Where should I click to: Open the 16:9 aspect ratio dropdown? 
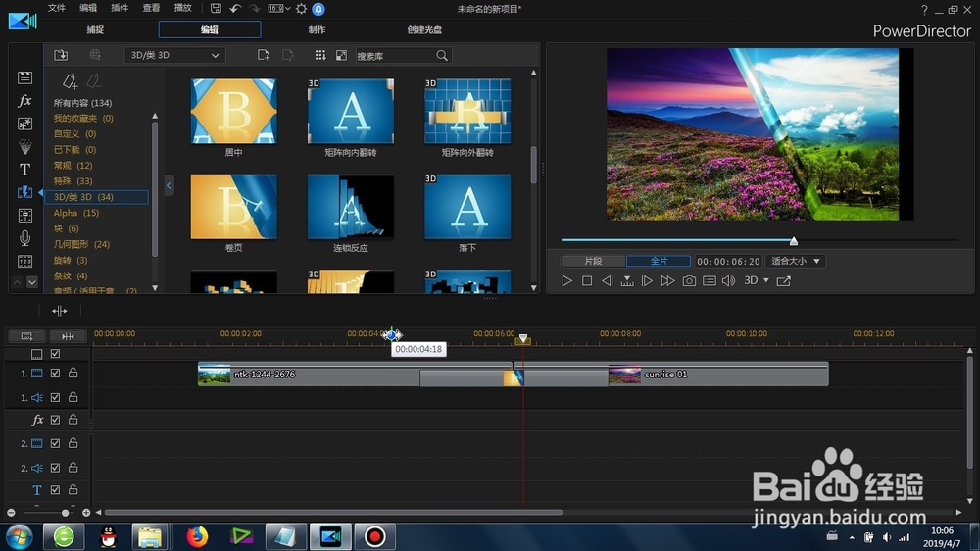coord(278,9)
